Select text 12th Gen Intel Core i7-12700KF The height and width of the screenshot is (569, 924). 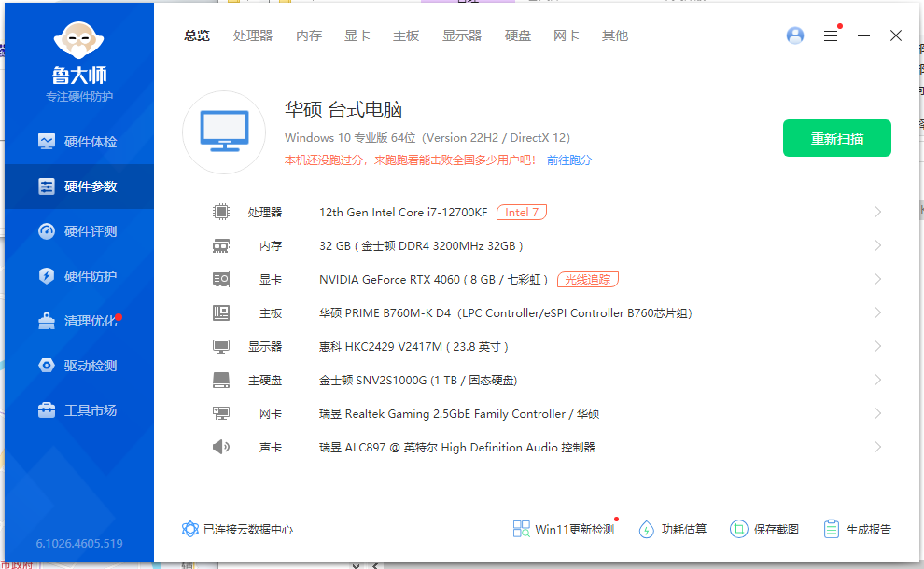point(403,212)
